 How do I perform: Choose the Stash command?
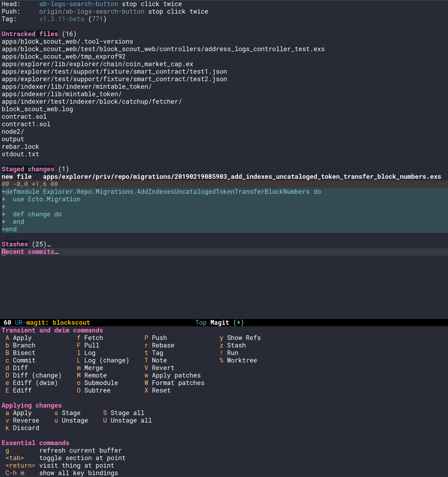click(233, 345)
